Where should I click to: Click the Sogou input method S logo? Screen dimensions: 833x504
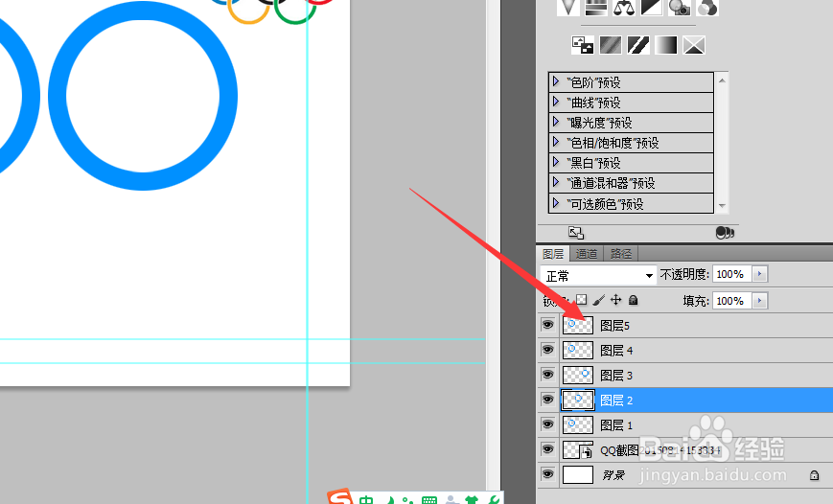[340, 497]
